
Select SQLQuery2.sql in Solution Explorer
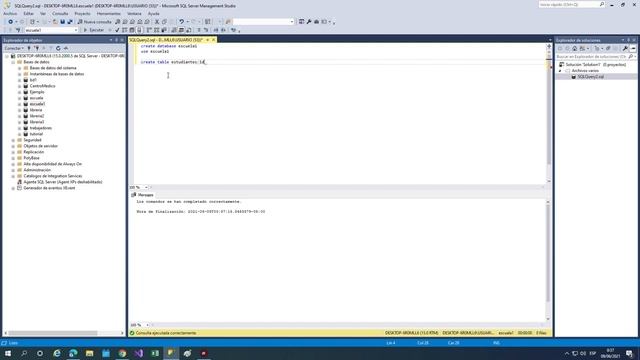pyautogui.click(x=590, y=77)
